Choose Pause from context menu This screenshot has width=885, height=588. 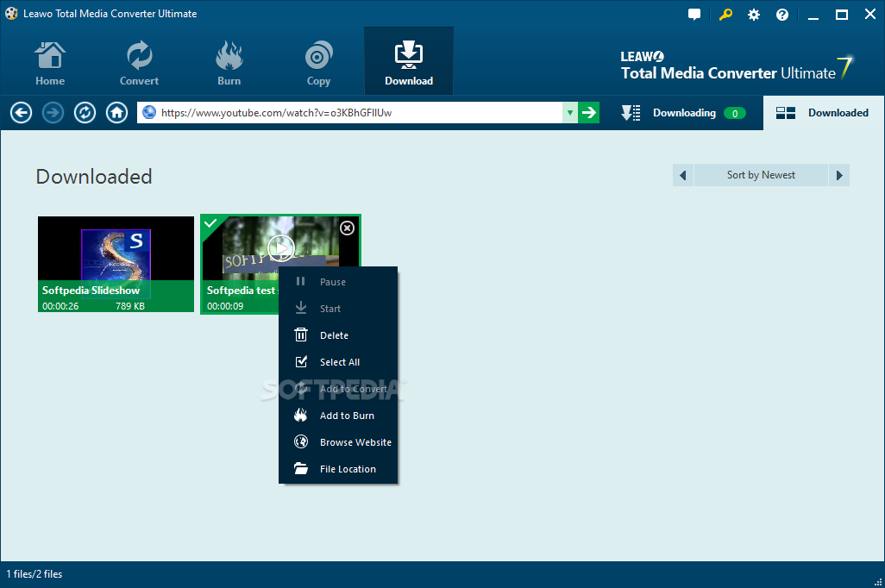coord(338,282)
